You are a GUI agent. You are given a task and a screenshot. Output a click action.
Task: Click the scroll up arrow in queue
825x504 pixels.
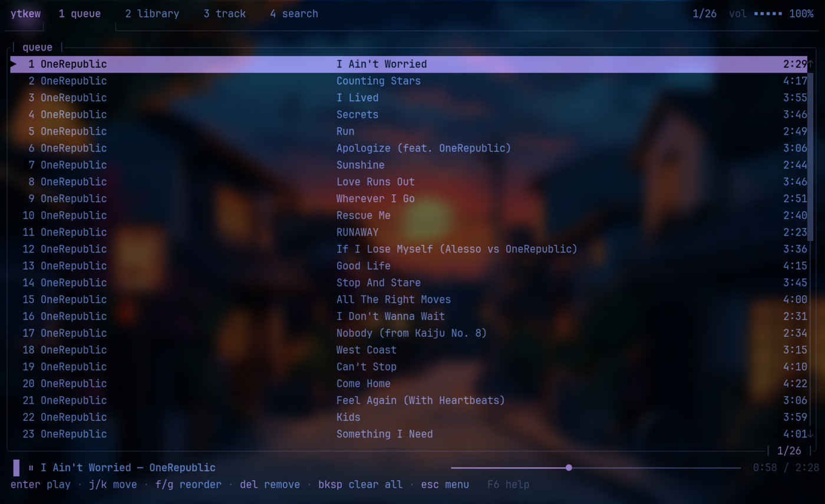coord(810,64)
